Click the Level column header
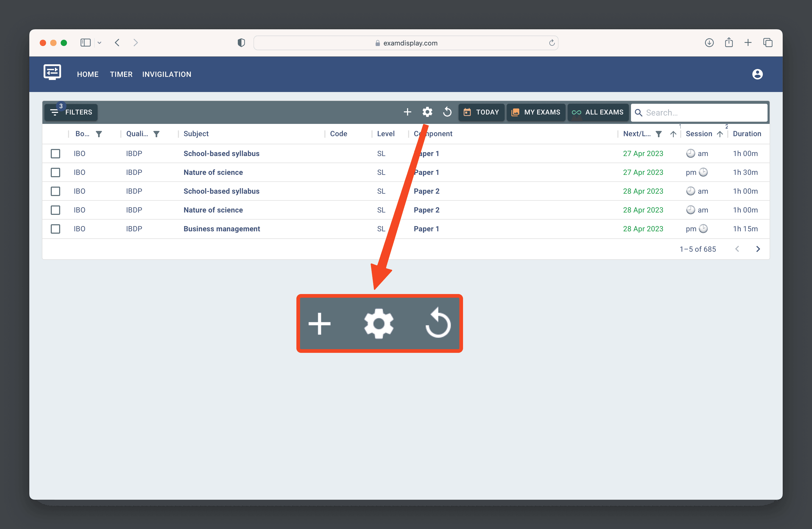 click(386, 134)
